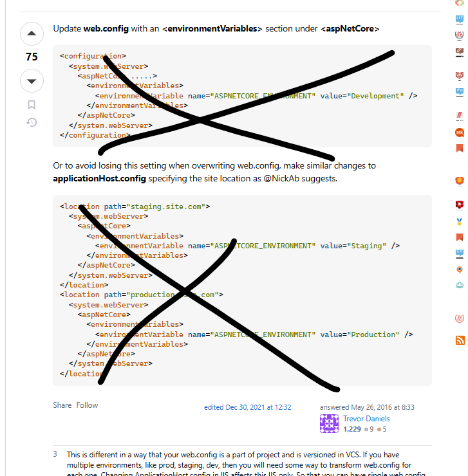Upvote the answer with score 75
468x476 pixels.
[32, 33]
